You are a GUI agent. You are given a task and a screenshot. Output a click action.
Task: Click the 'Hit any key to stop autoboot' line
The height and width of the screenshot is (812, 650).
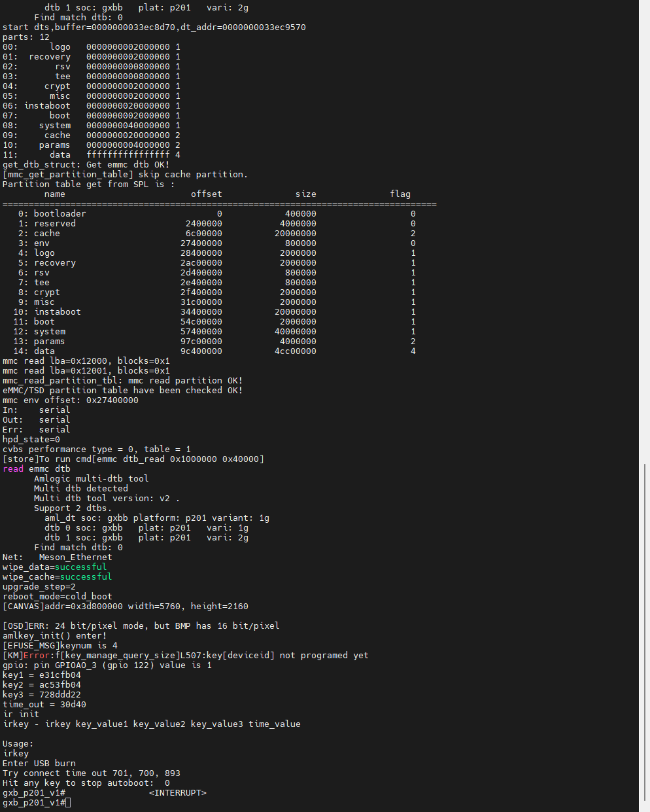[x=86, y=783]
